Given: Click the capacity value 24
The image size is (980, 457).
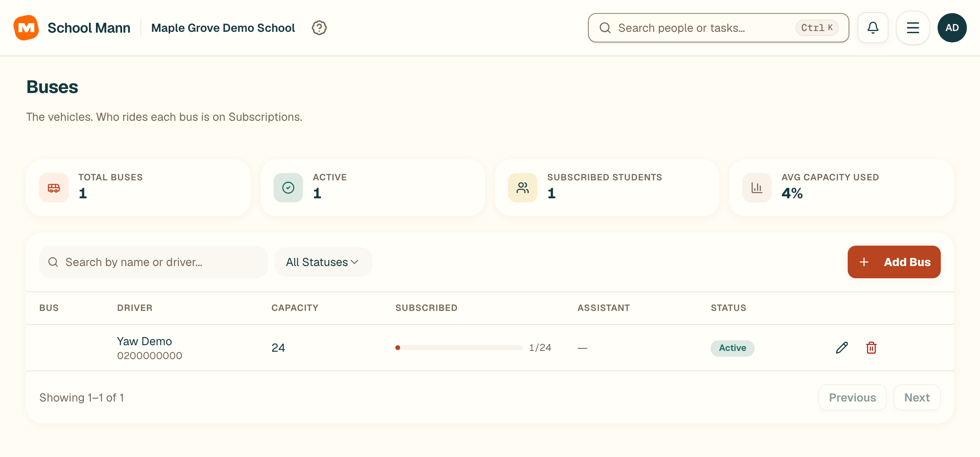Looking at the screenshot, I should pyautogui.click(x=278, y=348).
